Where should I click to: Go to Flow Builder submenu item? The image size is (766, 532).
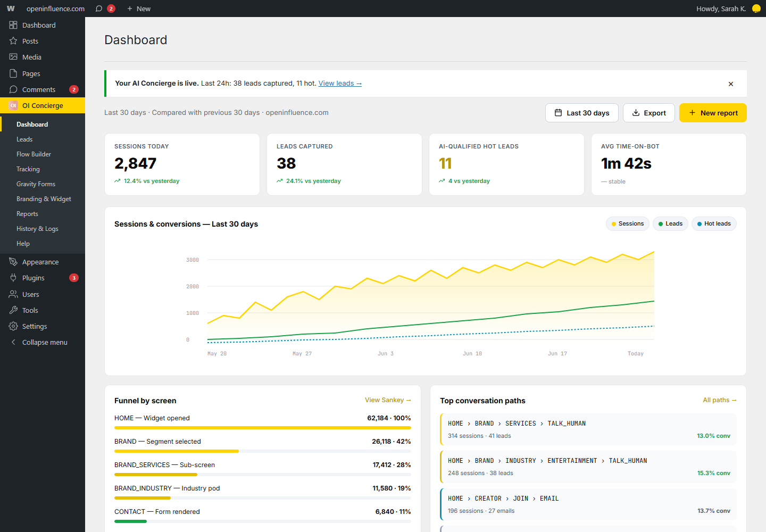(x=34, y=154)
